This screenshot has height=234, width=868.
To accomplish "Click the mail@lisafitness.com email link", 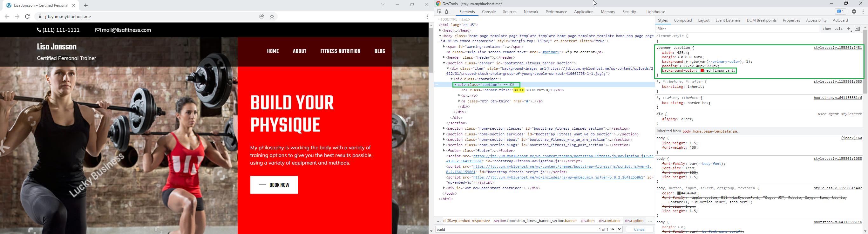I will coord(123,30).
